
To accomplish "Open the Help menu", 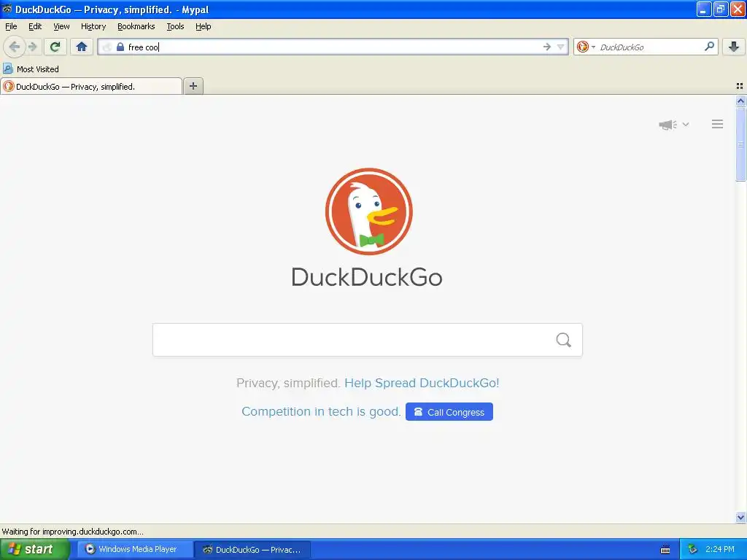I will click(x=203, y=26).
